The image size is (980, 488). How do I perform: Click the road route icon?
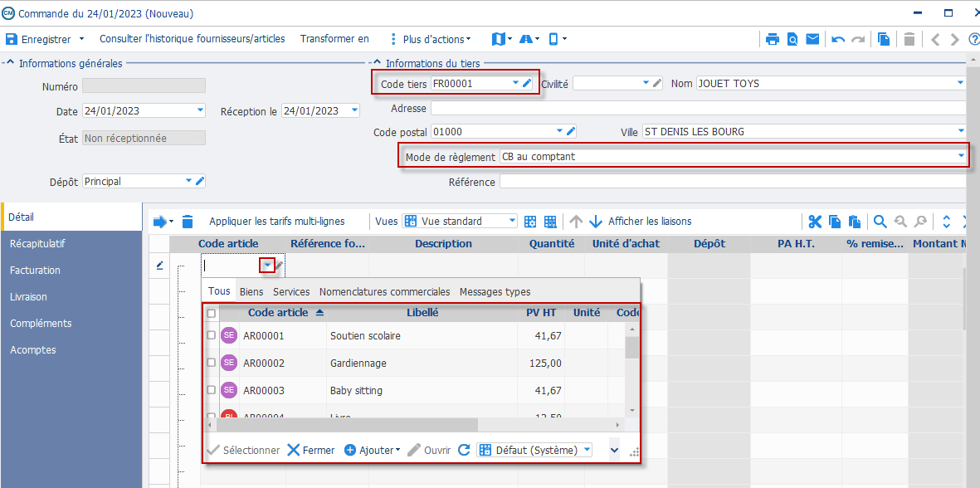[525, 39]
